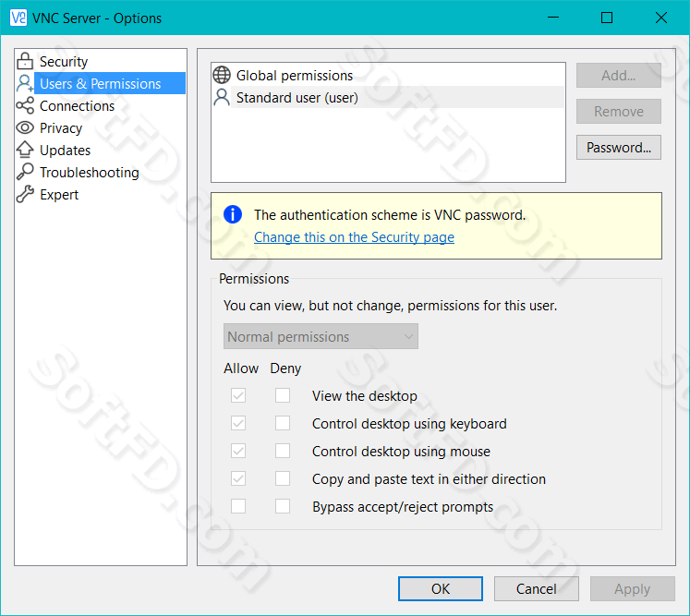This screenshot has width=690, height=616.
Task: Open the Normal permissions dropdown
Action: pos(321,336)
